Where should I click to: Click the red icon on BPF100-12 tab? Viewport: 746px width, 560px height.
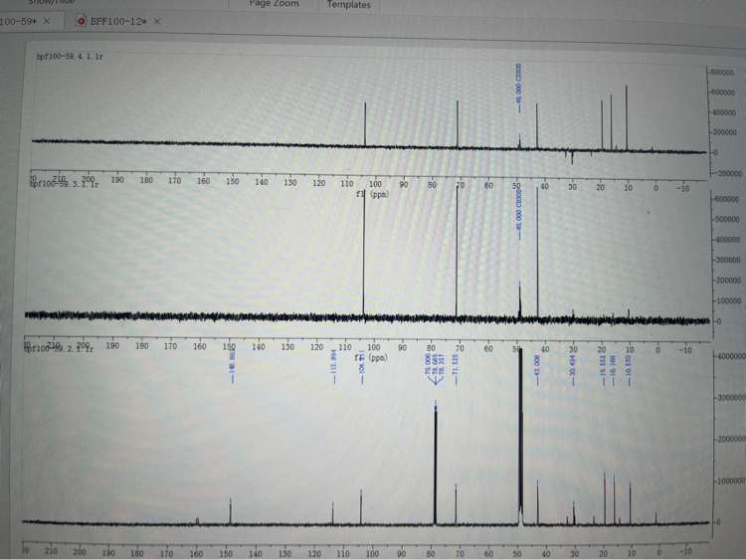(x=82, y=21)
